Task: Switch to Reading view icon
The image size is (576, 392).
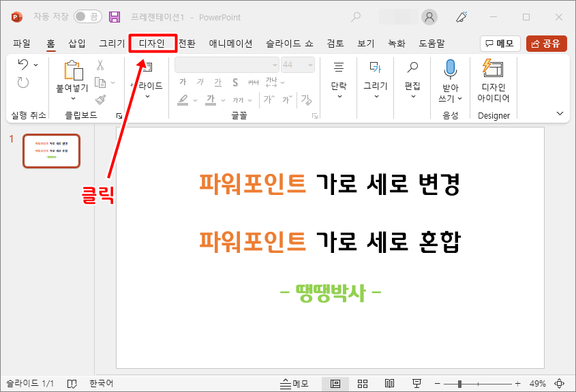Action: pyautogui.click(x=389, y=384)
